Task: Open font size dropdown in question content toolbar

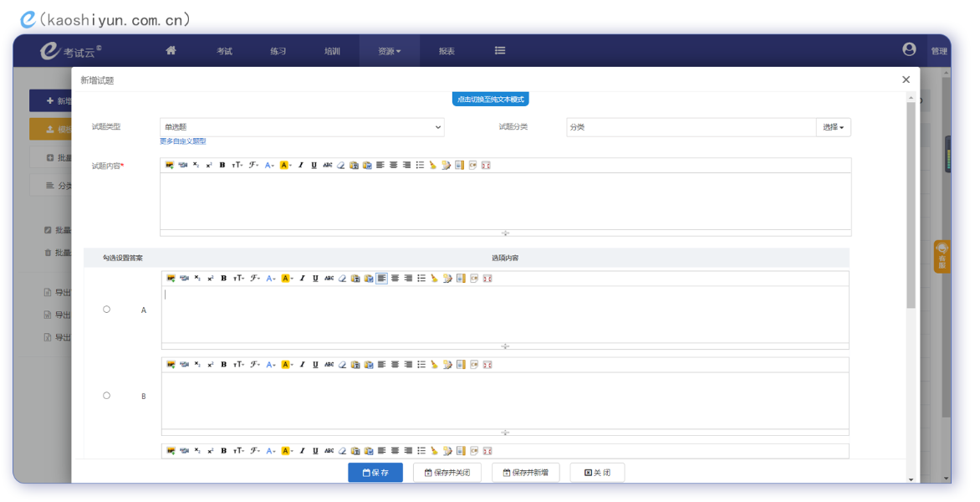Action: tap(237, 166)
